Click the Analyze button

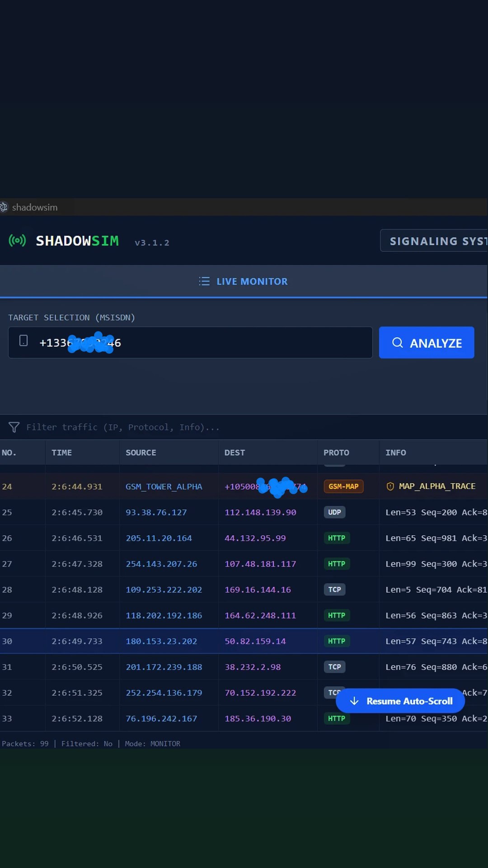pyautogui.click(x=427, y=343)
